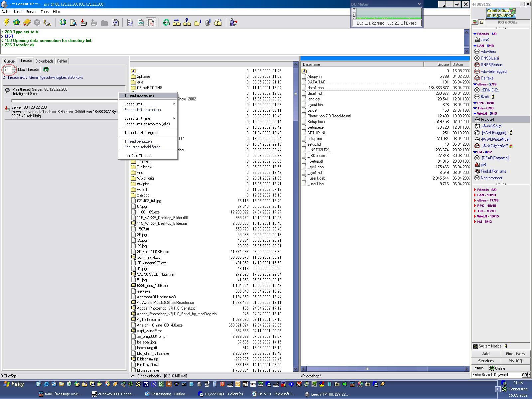
Task: Click the green icon beside Max Threads
Action: pyautogui.click(x=46, y=69)
